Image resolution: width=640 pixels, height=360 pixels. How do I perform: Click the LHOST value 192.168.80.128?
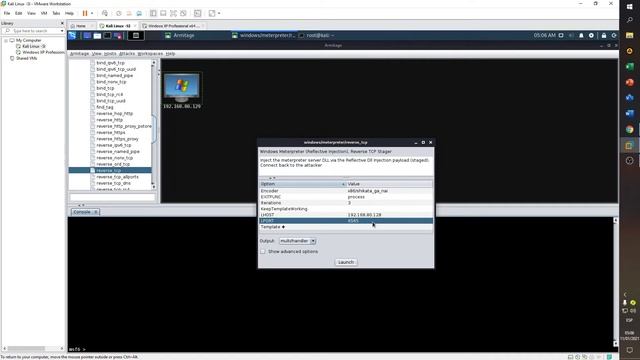pyautogui.click(x=364, y=215)
